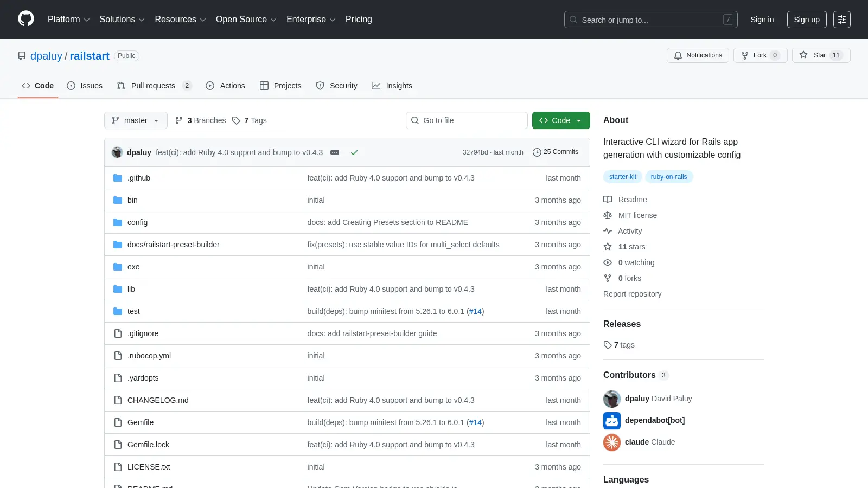868x488 pixels.
Task: Open the Projects tab
Action: coord(280,86)
